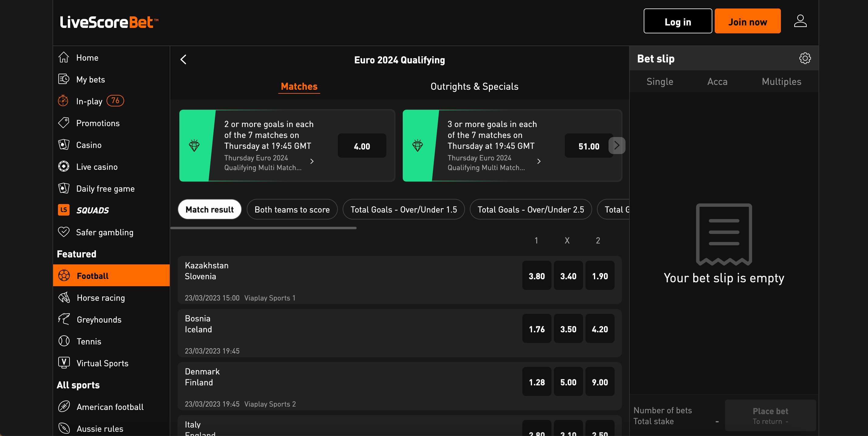
Task: Pick Kazakhstan win odds 3.80
Action: point(537,275)
